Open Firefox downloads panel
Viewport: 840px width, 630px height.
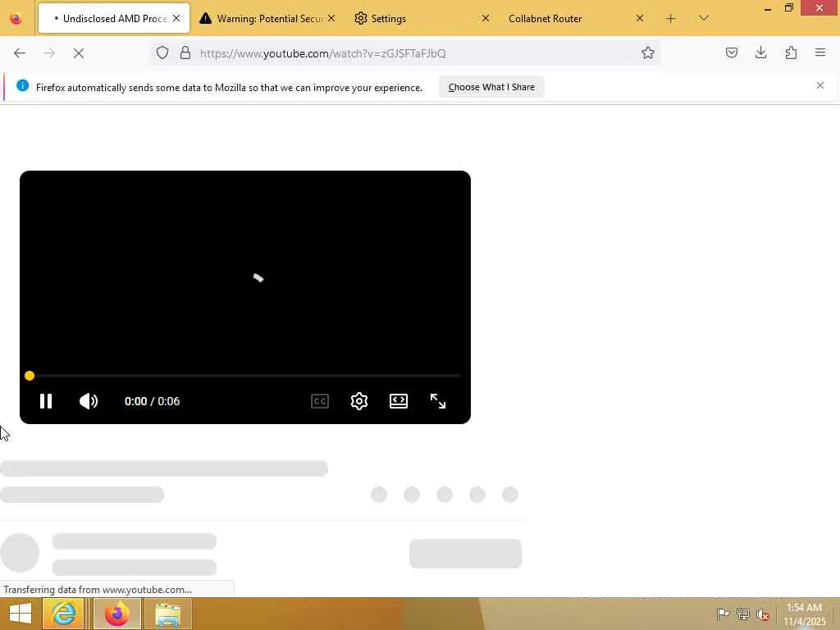click(x=760, y=52)
